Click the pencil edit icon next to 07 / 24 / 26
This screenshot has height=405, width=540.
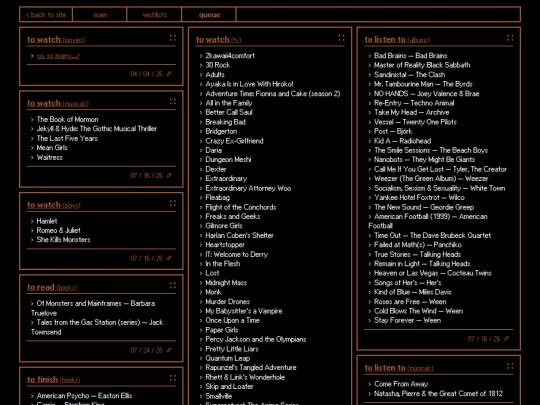pyautogui.click(x=169, y=350)
